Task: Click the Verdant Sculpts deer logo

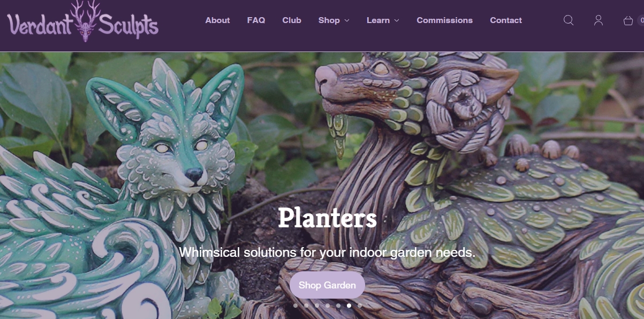Action: [x=82, y=21]
